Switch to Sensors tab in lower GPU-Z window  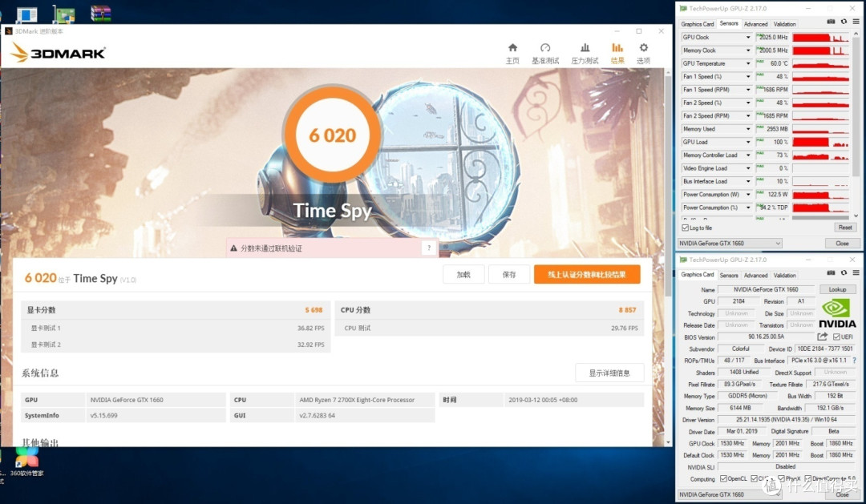point(728,275)
